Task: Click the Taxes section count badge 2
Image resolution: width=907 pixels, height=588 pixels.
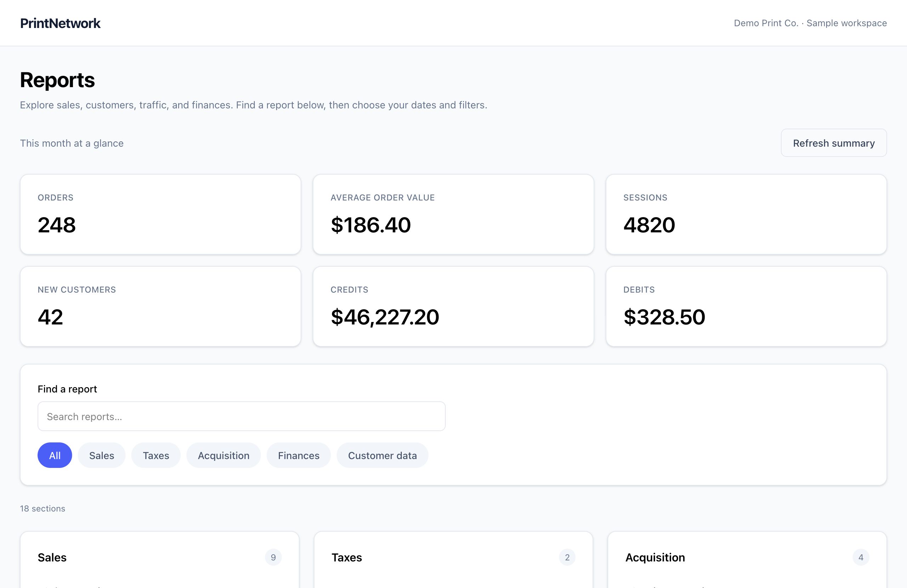Action: [x=567, y=557]
